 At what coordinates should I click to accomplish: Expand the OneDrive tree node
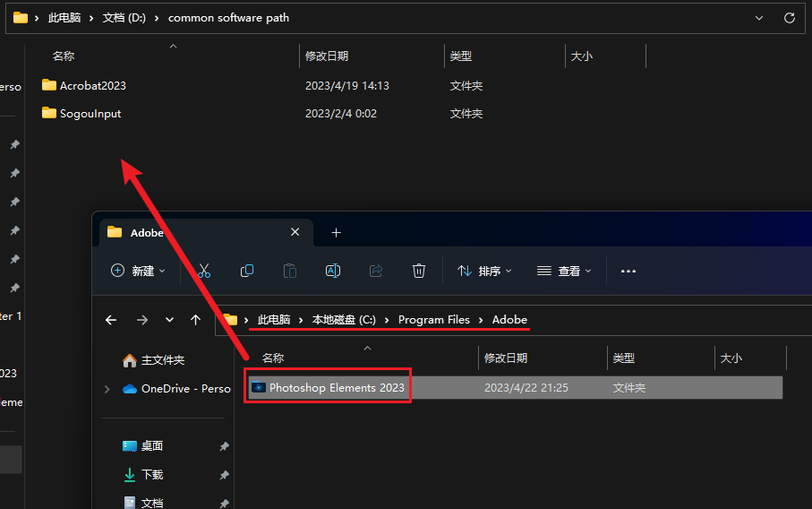107,389
